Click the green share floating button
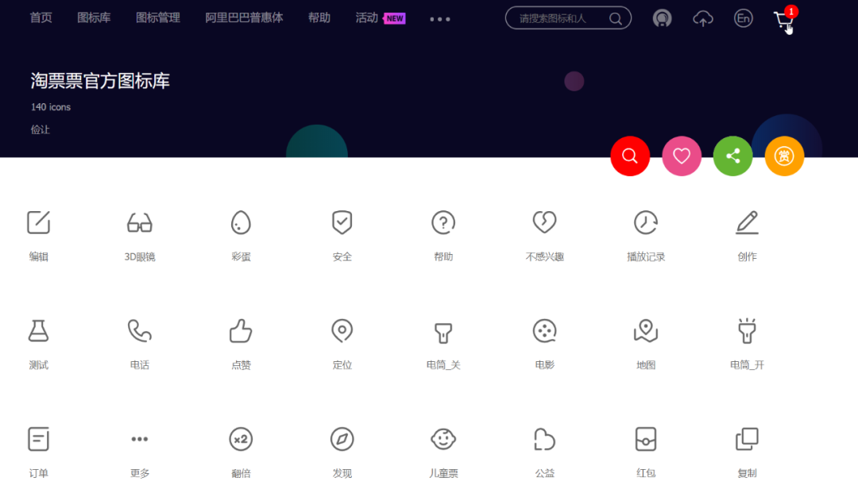This screenshot has width=858, height=504. pos(732,156)
